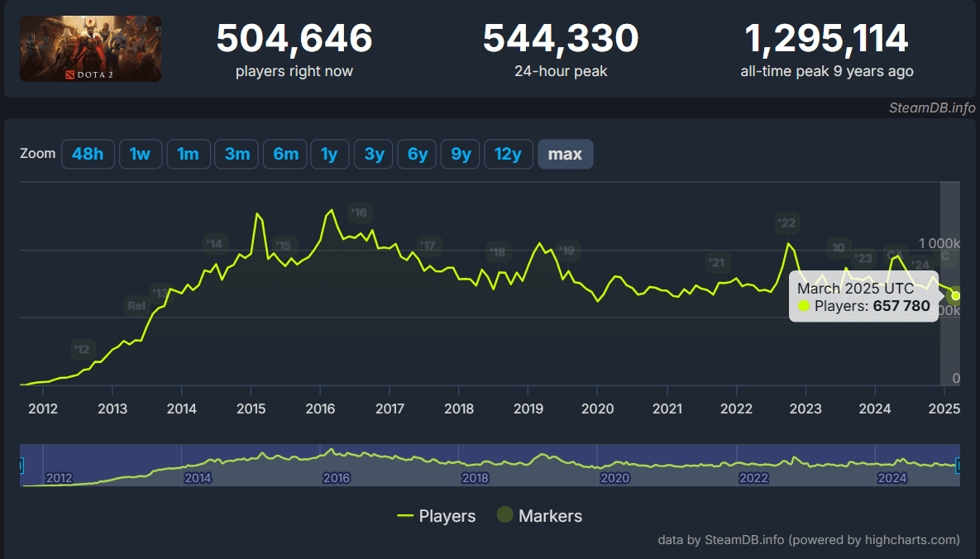The height and width of the screenshot is (559, 980).
Task: Switch the chart to 3m zoom
Action: 237,154
